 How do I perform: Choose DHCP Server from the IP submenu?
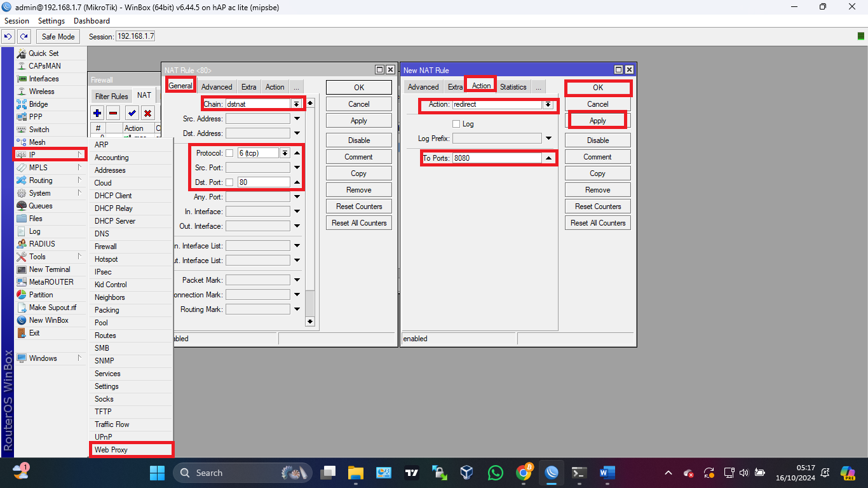pyautogui.click(x=131, y=221)
